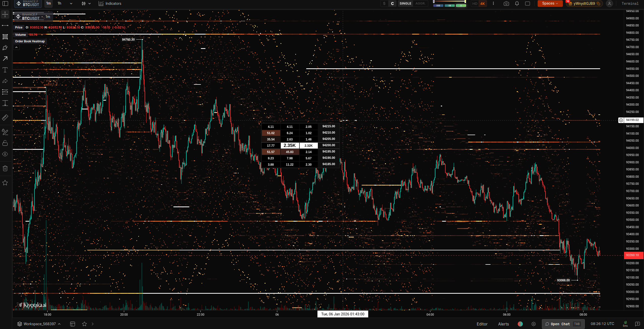
Task: Switch heatmap resolution to HD
Action: click(x=475, y=4)
